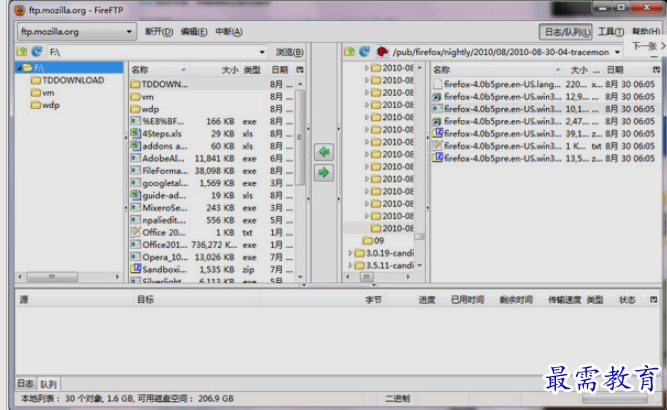This screenshot has height=410, width=667.
Task: Refresh the local F:\ directory listing
Action: (x=37, y=52)
